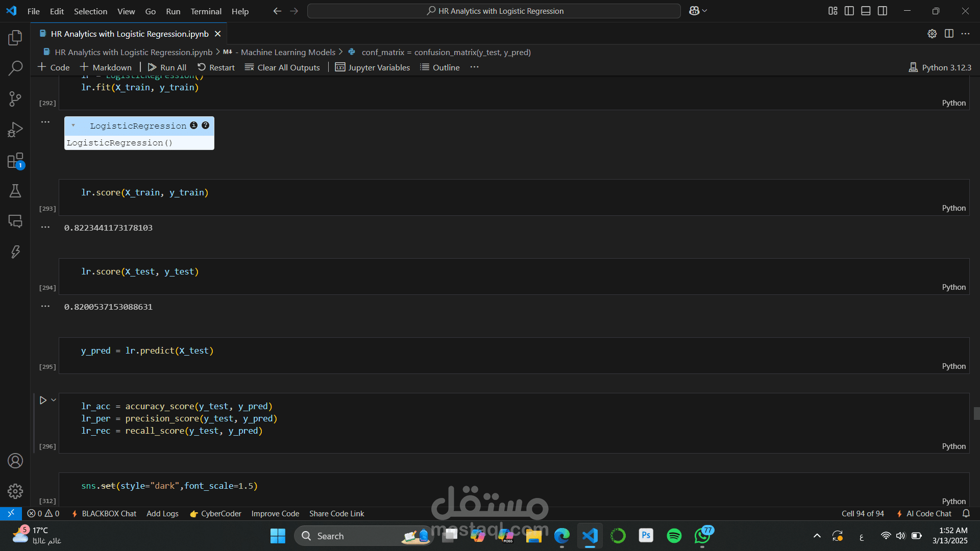
Task: Run the lr_acc accuracy_score cell
Action: 43,400
